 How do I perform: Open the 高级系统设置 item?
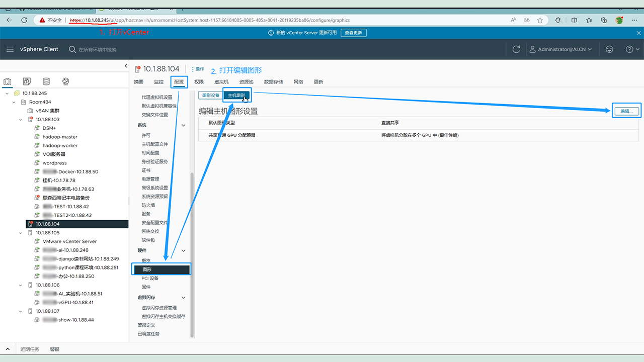[155, 188]
